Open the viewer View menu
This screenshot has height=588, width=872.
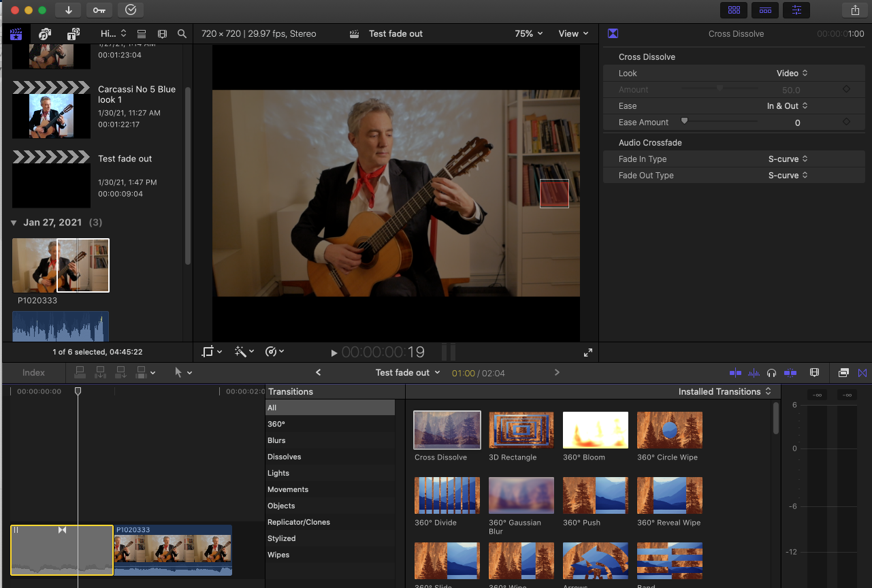(573, 33)
